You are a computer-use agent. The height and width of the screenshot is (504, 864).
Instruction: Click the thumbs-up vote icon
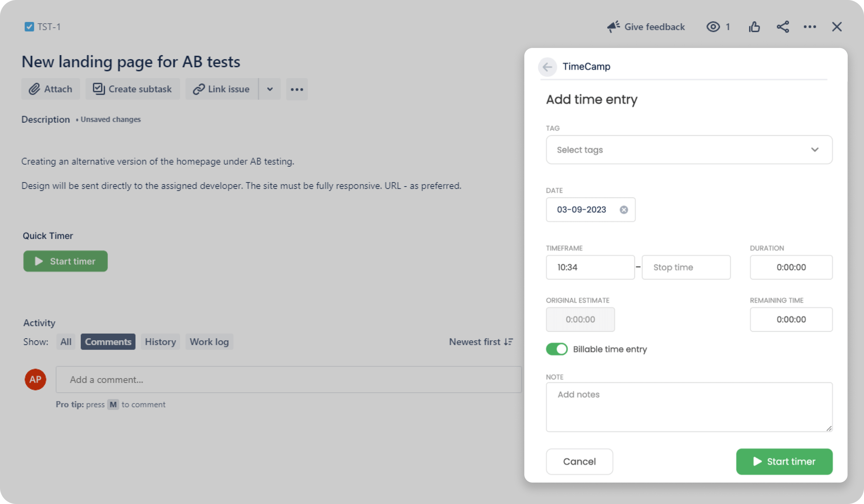coord(754,27)
